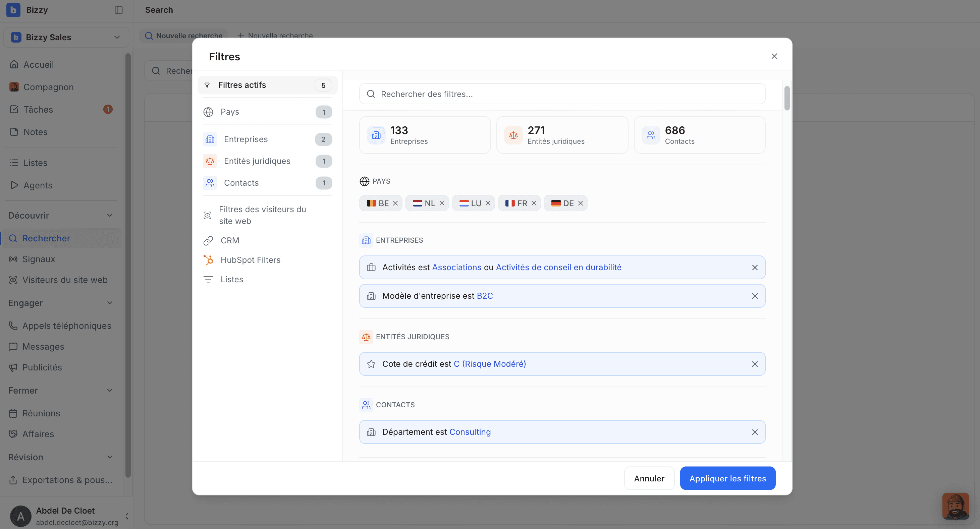Viewport: 980px width, 529px height.
Task: Collapse the Fermer section
Action: (x=110, y=391)
